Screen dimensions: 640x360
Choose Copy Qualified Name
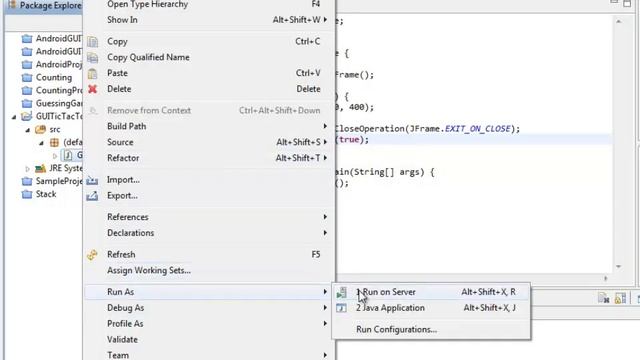(x=209, y=58)
